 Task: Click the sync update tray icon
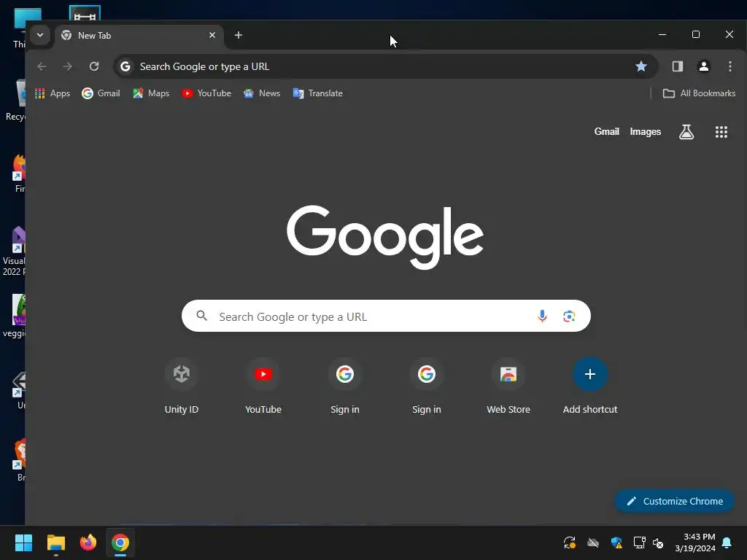pos(570,542)
